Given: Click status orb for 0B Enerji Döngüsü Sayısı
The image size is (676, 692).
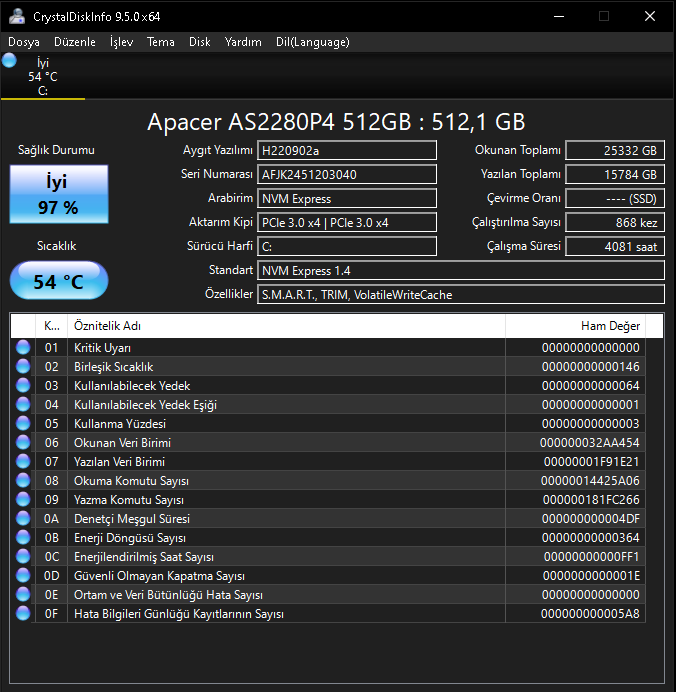Looking at the screenshot, I should (x=23, y=537).
